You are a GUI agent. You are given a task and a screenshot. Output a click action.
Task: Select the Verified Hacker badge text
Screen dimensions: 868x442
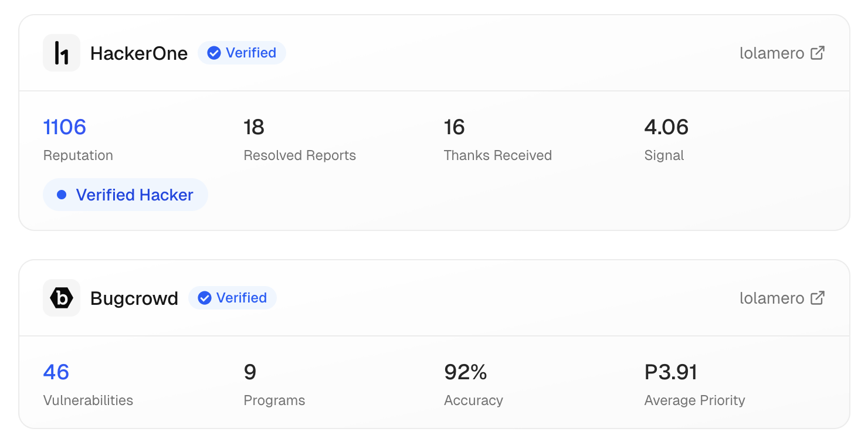(134, 195)
